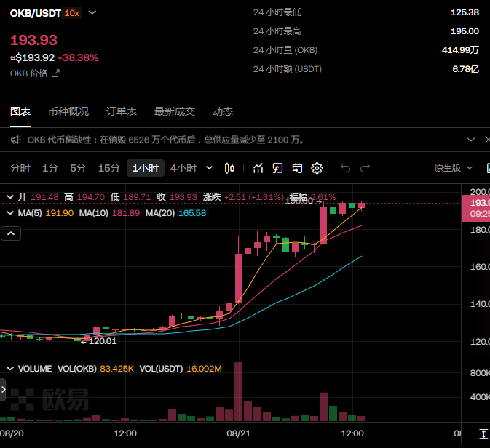
Task: Select the 1分 timeframe
Action: (50, 168)
